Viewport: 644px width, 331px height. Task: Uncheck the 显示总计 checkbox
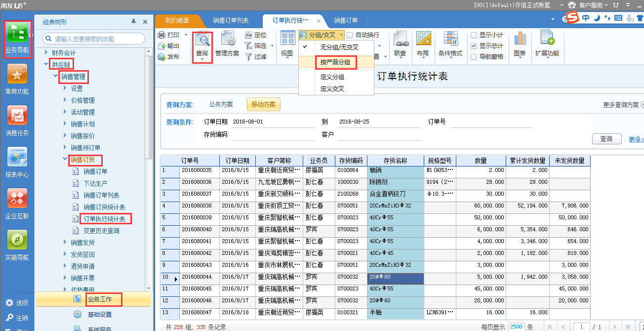coord(474,46)
